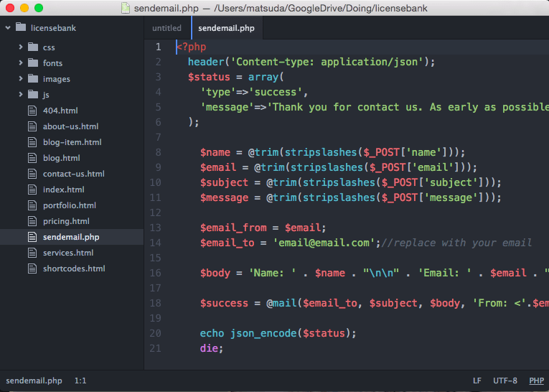Switch to the untitled tab

(166, 28)
